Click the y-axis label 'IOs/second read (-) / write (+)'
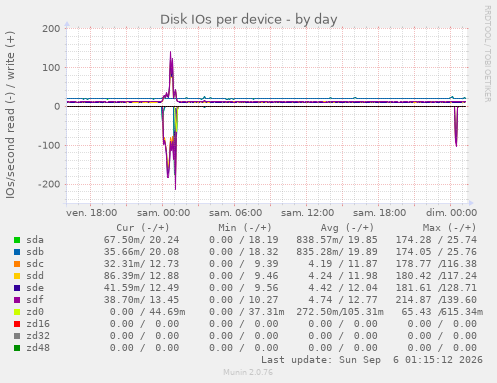Screen dimensions: 497x383 coord(10,115)
